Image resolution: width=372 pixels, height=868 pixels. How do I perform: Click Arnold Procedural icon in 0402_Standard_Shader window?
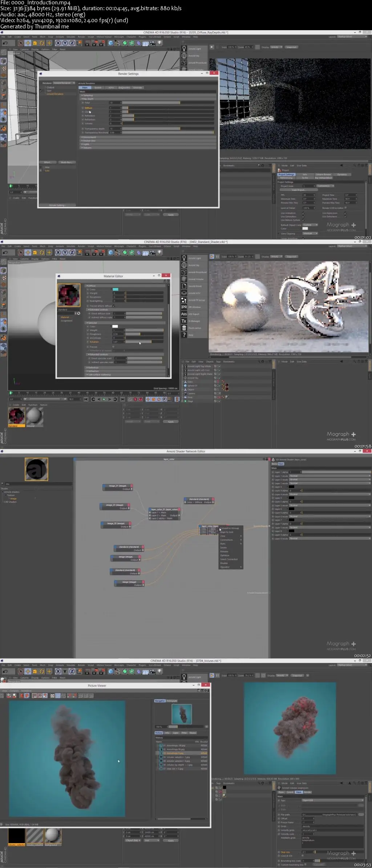[184, 272]
